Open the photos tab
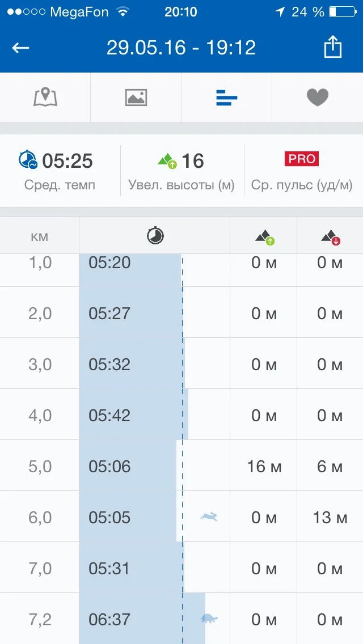This screenshot has height=644, width=363. tap(136, 98)
